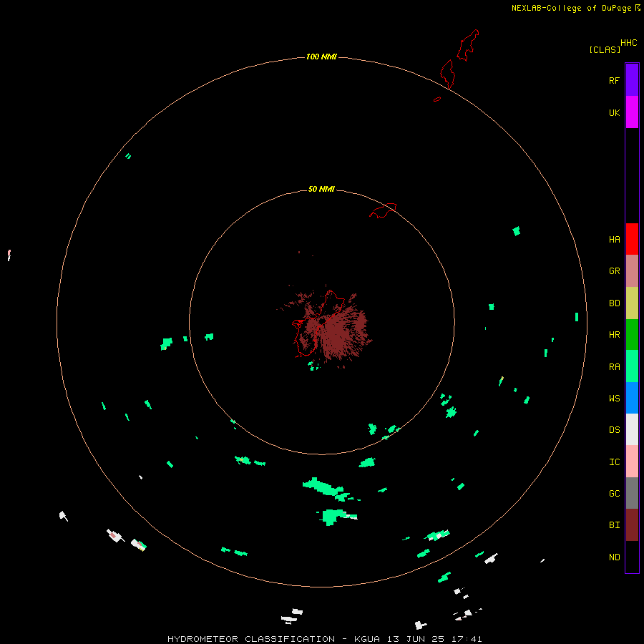Screen dimensions: 644x644
Task: Click the HA red legend swatch
Action: (x=632, y=239)
